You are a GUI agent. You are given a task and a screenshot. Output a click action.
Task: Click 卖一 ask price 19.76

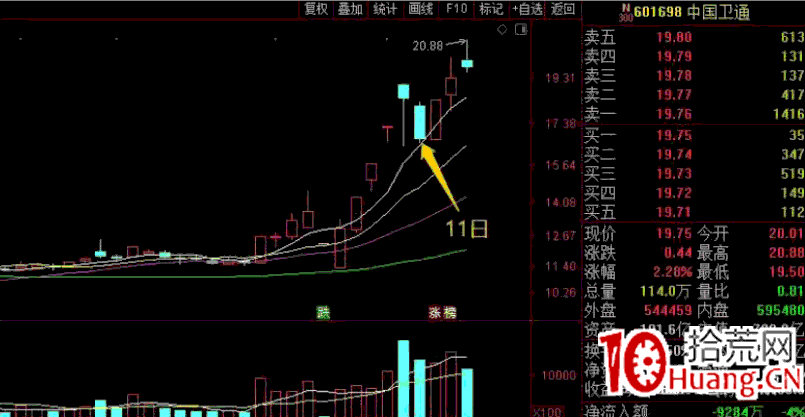[x=676, y=114]
